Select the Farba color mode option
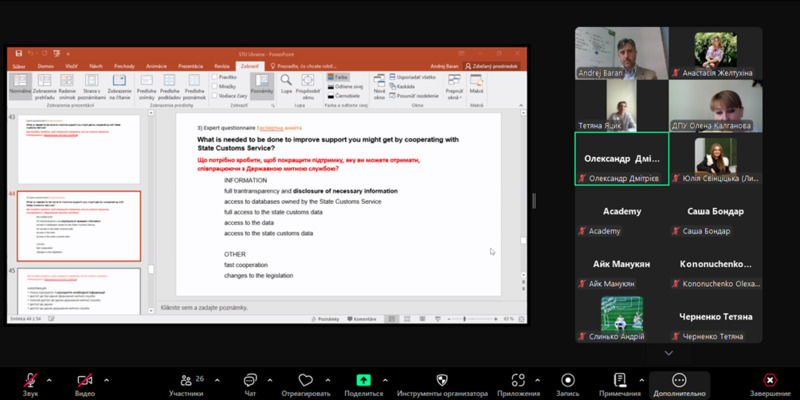This screenshot has width=800, height=400. (337, 77)
